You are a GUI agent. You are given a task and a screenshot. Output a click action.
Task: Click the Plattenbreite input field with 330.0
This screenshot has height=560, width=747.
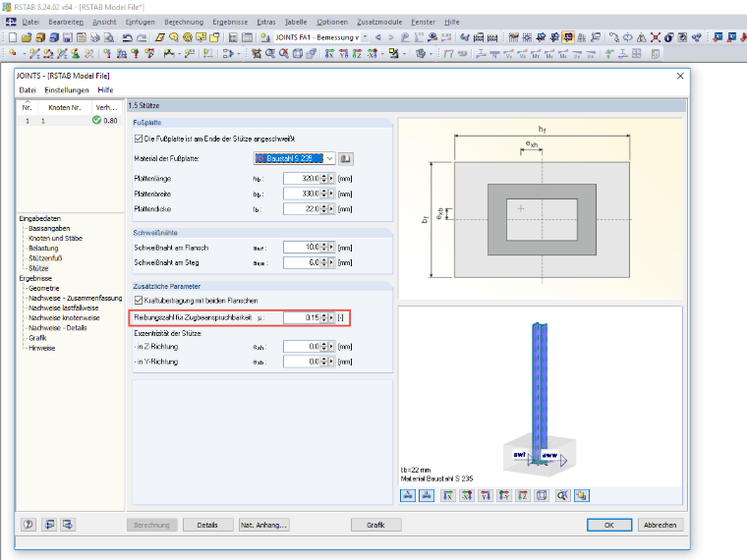302,194
